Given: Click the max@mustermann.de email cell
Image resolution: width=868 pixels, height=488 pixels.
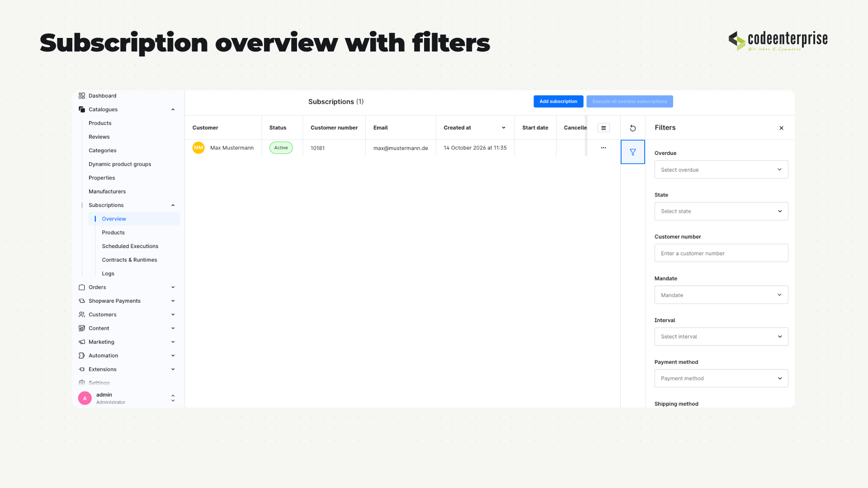Looking at the screenshot, I should tap(401, 148).
